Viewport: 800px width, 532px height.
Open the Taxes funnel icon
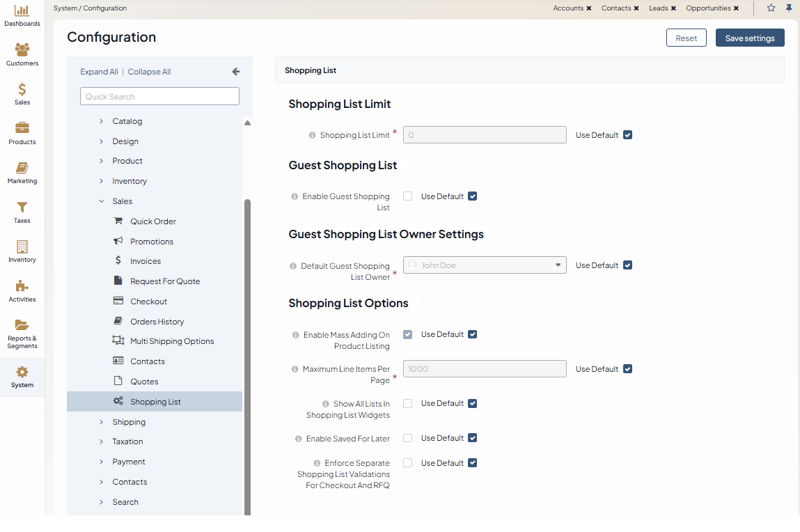point(22,208)
